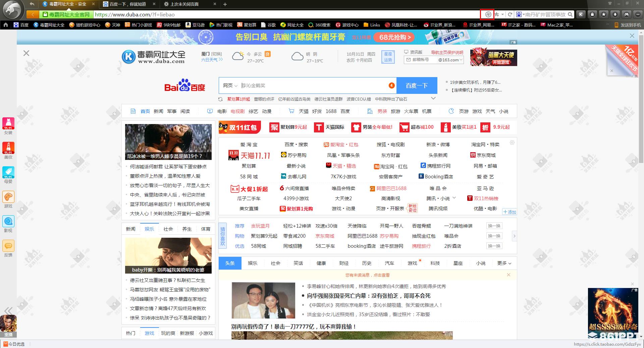Open the 更多 news category dropdown
The height and width of the screenshot is (348, 644).
(504, 263)
